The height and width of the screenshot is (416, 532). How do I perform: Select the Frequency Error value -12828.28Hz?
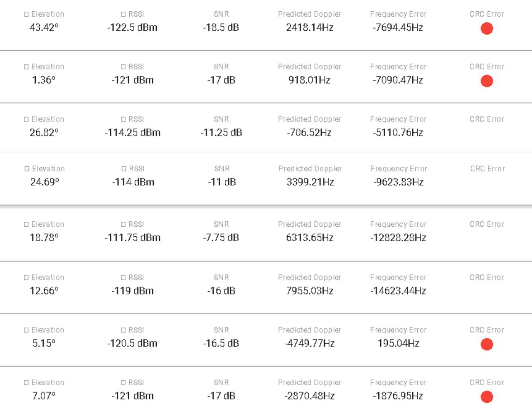coord(398,238)
